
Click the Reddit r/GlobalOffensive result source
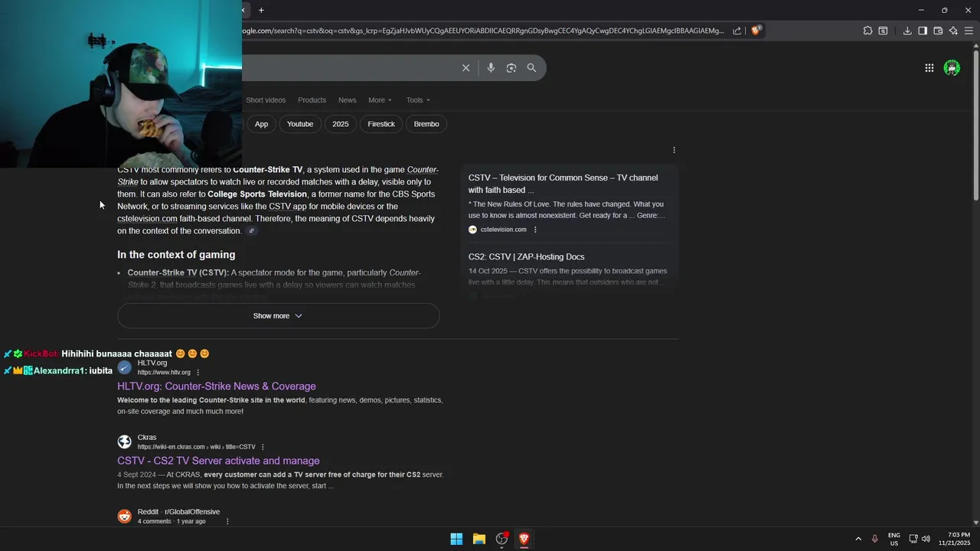click(178, 512)
